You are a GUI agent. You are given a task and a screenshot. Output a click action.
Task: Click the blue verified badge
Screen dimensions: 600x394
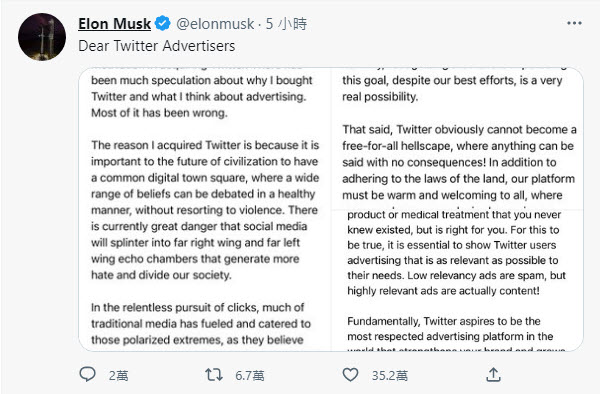[x=163, y=23]
